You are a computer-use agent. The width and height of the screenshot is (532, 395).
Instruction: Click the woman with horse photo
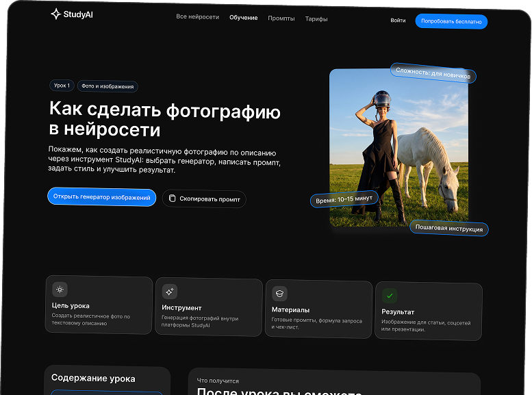point(399,148)
